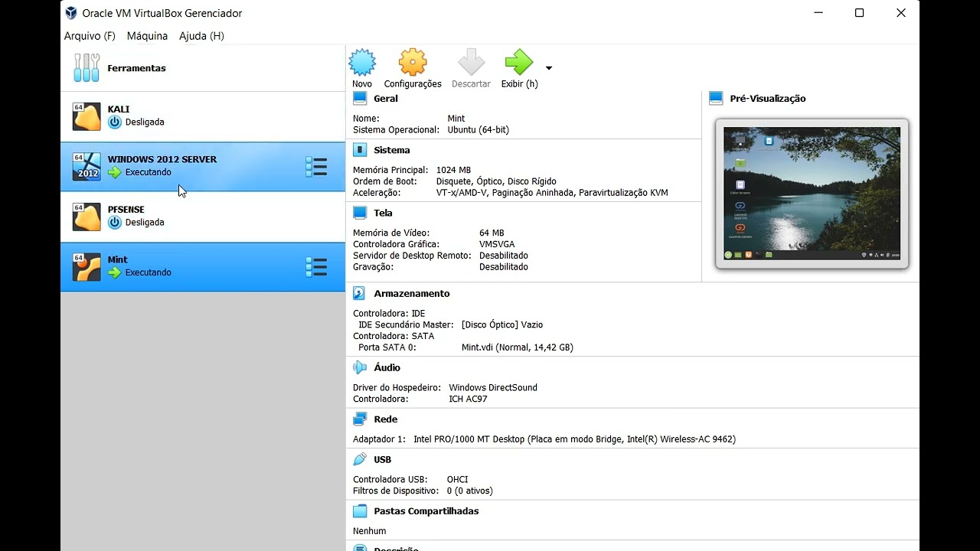Viewport: 980px width, 551px height.
Task: Click the Novo new machine icon
Action: click(362, 62)
